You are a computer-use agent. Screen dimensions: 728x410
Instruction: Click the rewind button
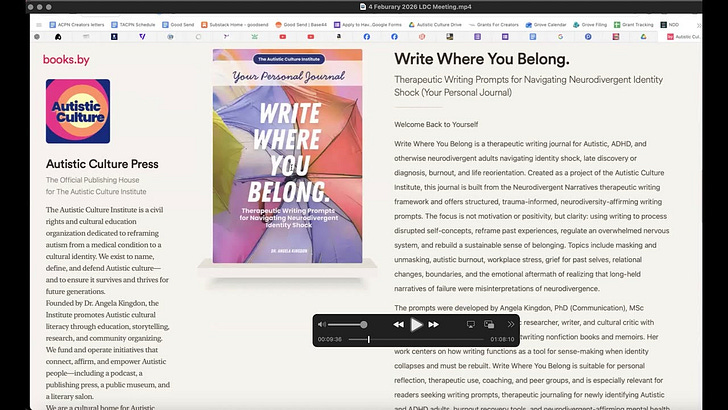pos(398,324)
